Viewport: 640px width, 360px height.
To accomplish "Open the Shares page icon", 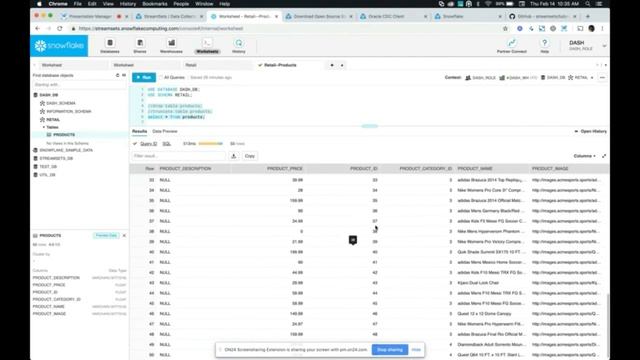I will click(x=140, y=43).
